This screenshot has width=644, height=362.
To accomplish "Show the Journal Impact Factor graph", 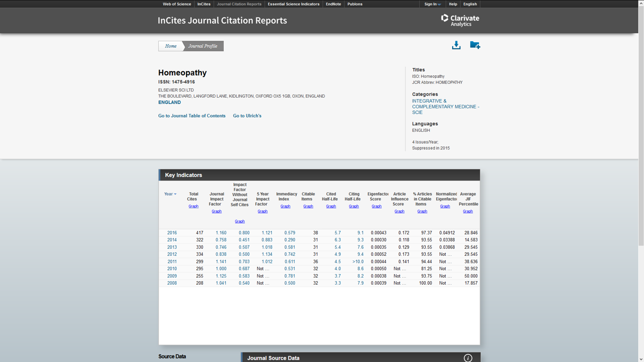I will click(x=217, y=212).
